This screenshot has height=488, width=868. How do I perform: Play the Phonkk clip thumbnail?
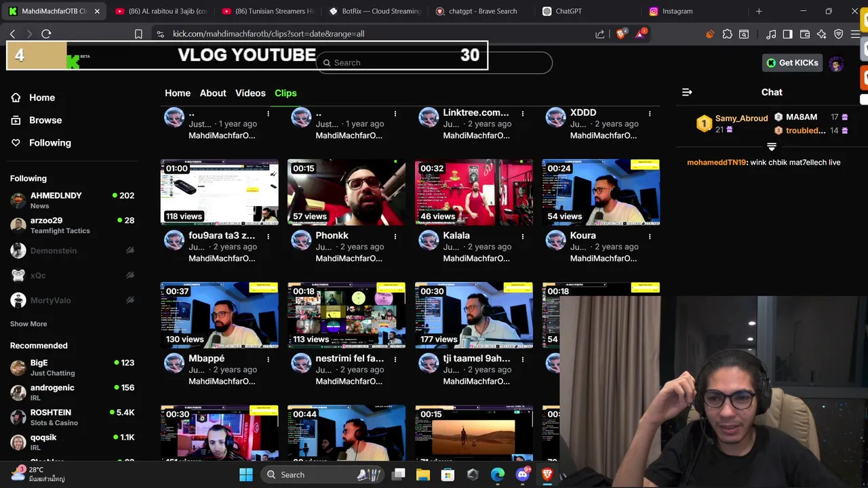(347, 192)
